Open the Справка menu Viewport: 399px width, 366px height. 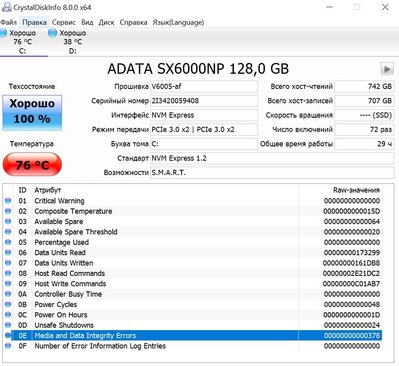click(133, 22)
